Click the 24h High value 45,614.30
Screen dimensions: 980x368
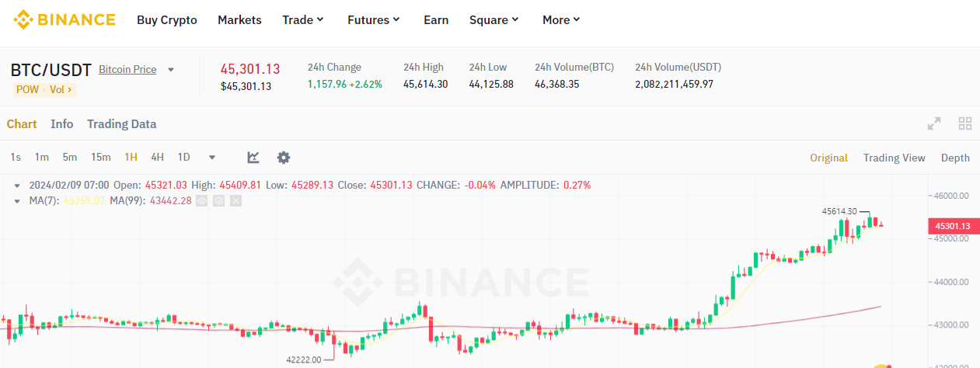point(425,84)
